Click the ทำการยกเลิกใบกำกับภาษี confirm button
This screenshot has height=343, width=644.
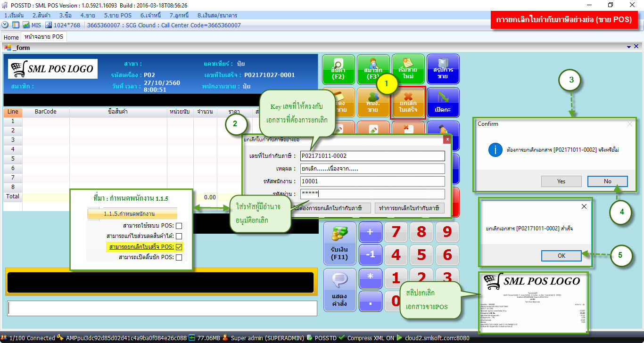point(408,208)
